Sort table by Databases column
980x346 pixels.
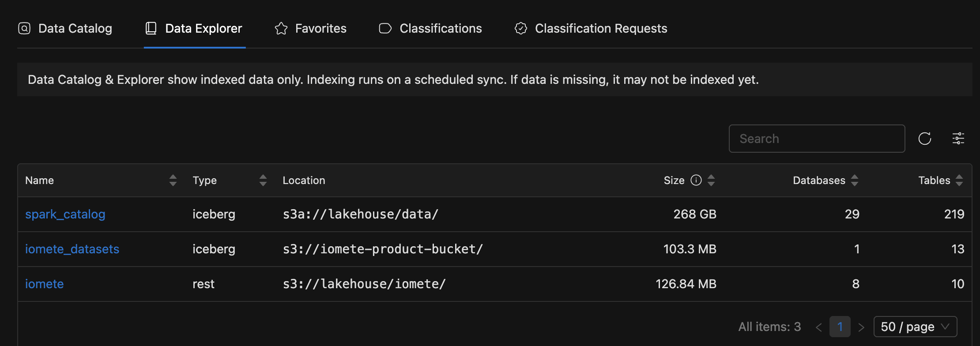coord(855,180)
